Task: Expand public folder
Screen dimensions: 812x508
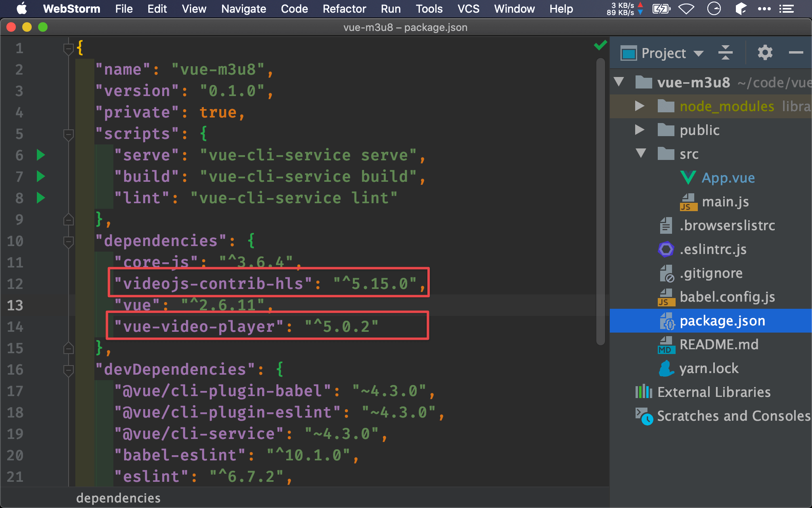Action: (640, 130)
